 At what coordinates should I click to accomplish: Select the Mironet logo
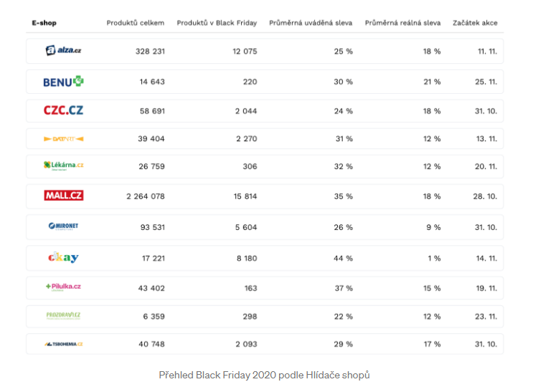coord(63,226)
